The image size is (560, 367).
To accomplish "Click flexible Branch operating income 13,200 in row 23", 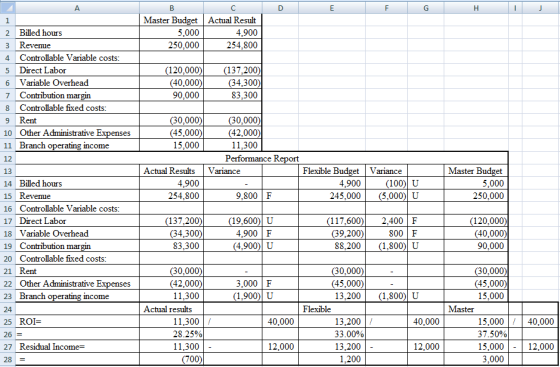I will click(332, 296).
